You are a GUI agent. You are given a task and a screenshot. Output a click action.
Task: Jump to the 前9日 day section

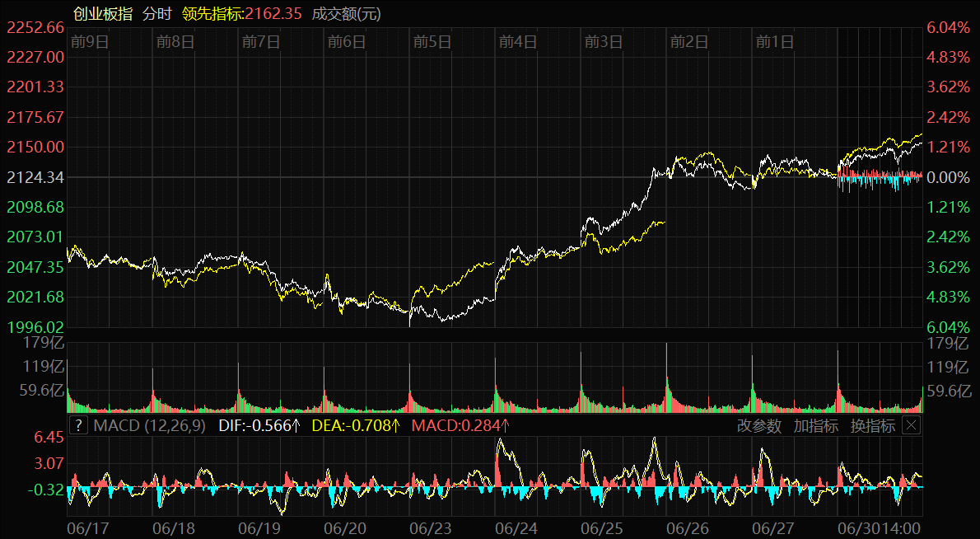click(x=90, y=41)
